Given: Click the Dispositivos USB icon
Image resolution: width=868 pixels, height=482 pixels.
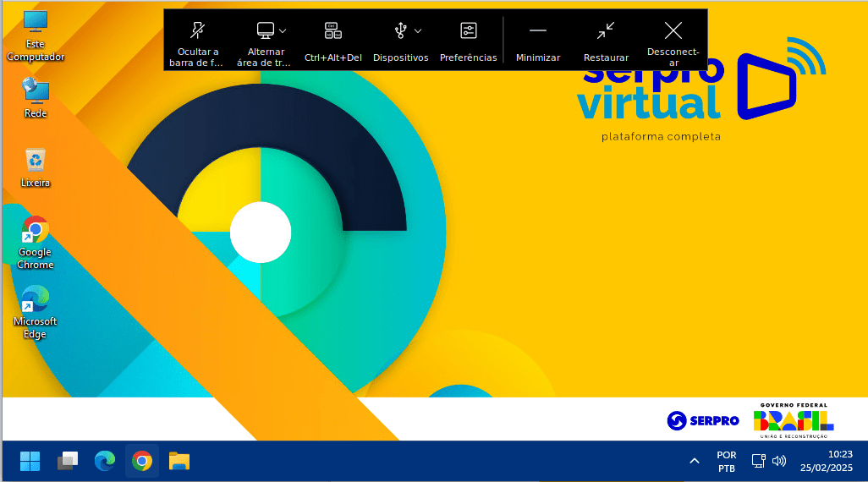Looking at the screenshot, I should click(x=401, y=30).
